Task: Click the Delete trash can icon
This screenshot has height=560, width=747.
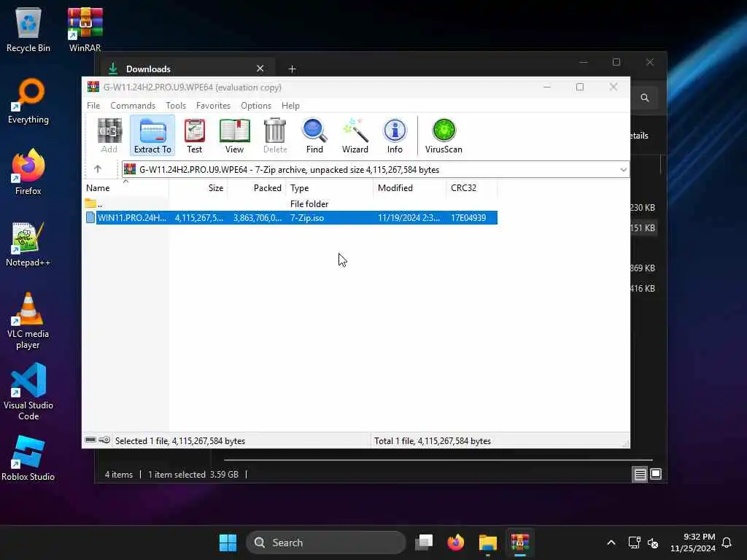Action: tap(275, 136)
